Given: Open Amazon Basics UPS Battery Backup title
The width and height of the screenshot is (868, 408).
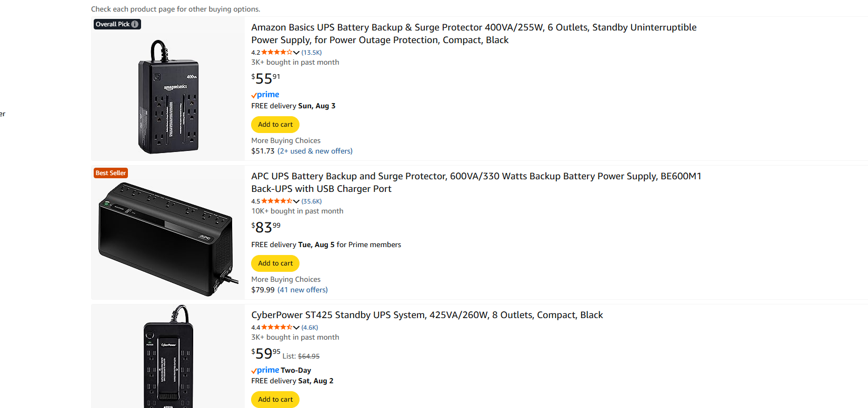Looking at the screenshot, I should tap(474, 34).
